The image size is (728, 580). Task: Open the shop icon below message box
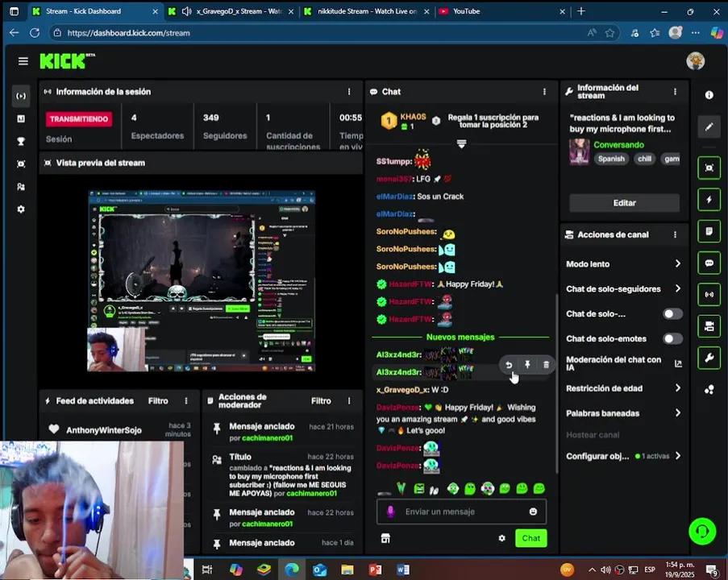point(385,538)
